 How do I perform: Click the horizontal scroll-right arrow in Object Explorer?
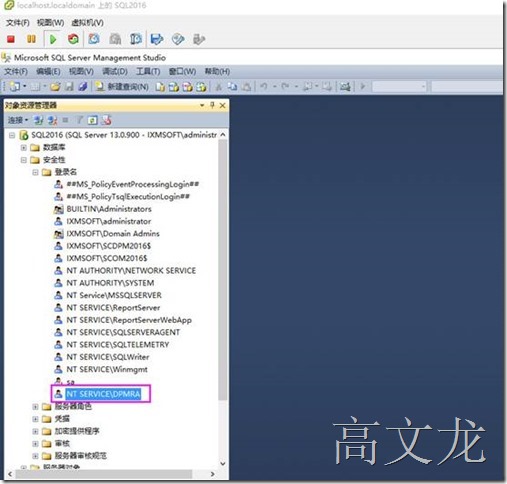(x=212, y=474)
